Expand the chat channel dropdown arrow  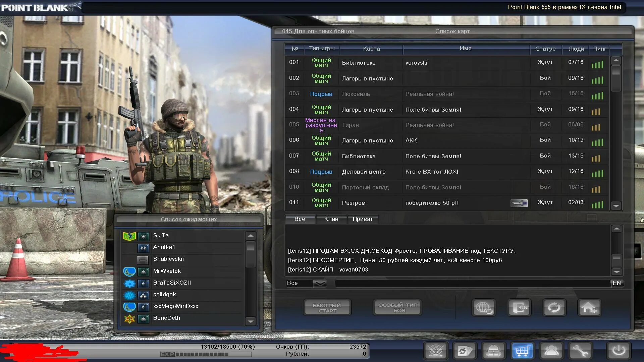320,284
